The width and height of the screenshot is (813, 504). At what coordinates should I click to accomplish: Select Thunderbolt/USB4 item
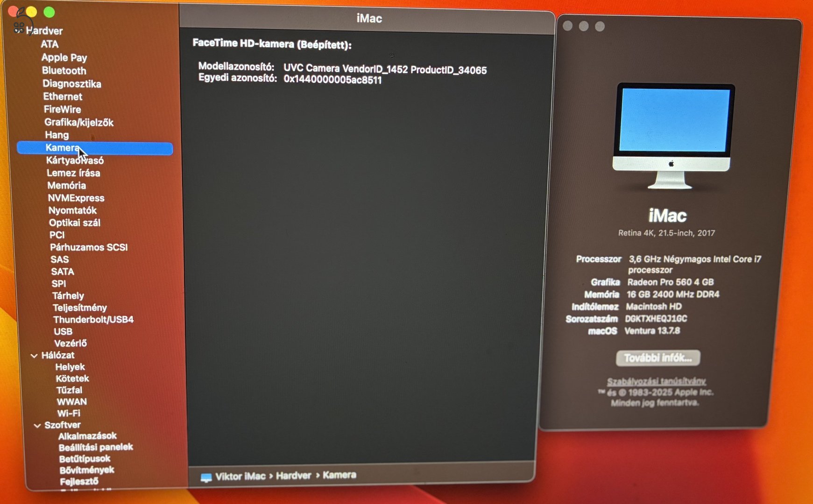tap(93, 320)
